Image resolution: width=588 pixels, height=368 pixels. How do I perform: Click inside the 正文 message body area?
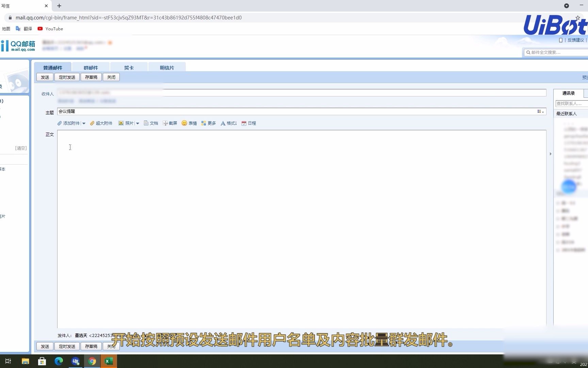tap(302, 229)
